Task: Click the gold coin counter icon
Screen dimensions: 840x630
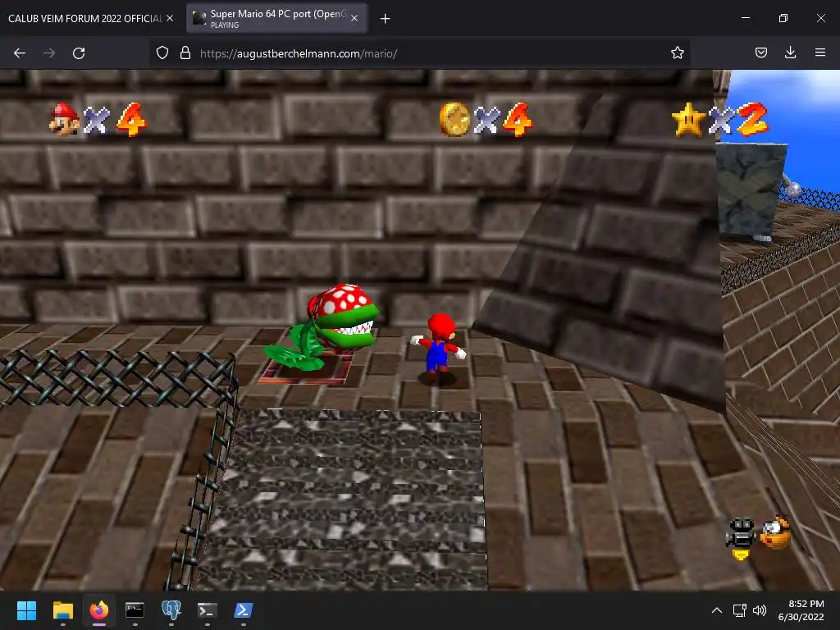Action: (454, 120)
